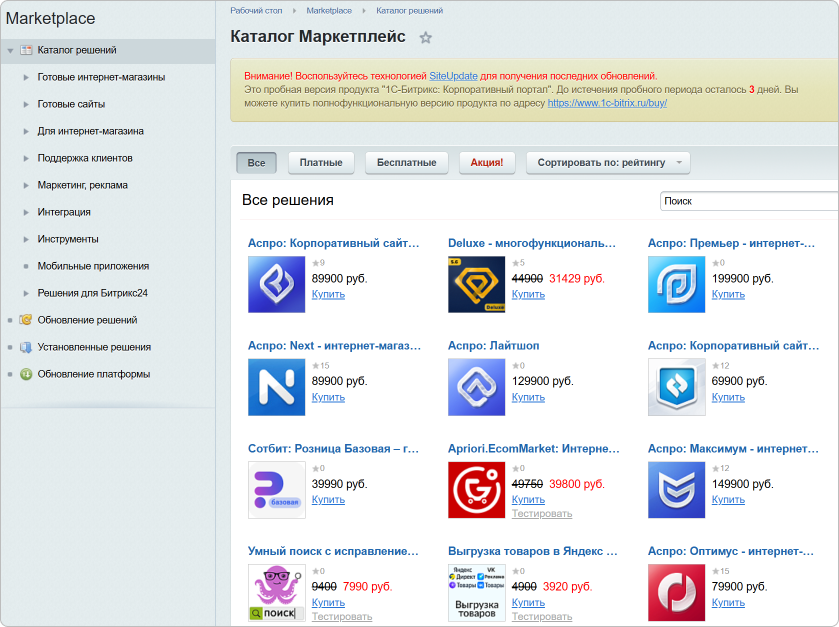The height and width of the screenshot is (627, 839).
Task: Toggle the Платные filter
Action: [x=321, y=163]
